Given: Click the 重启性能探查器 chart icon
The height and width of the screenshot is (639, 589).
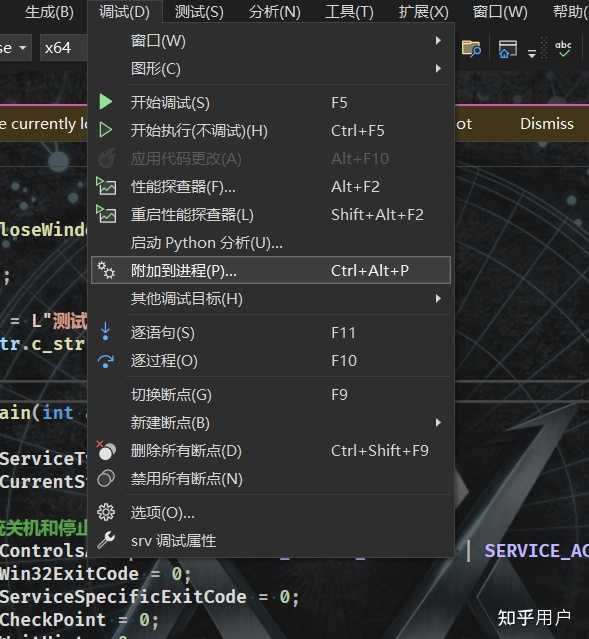Looking at the screenshot, I should (106, 214).
